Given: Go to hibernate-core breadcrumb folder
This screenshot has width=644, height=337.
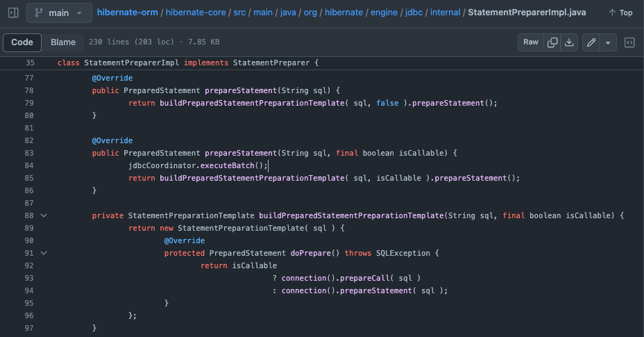Looking at the screenshot, I should (x=196, y=13).
